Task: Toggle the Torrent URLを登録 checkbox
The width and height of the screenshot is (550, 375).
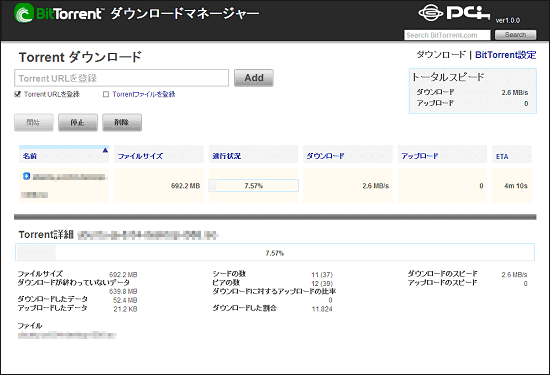Action: click(18, 94)
